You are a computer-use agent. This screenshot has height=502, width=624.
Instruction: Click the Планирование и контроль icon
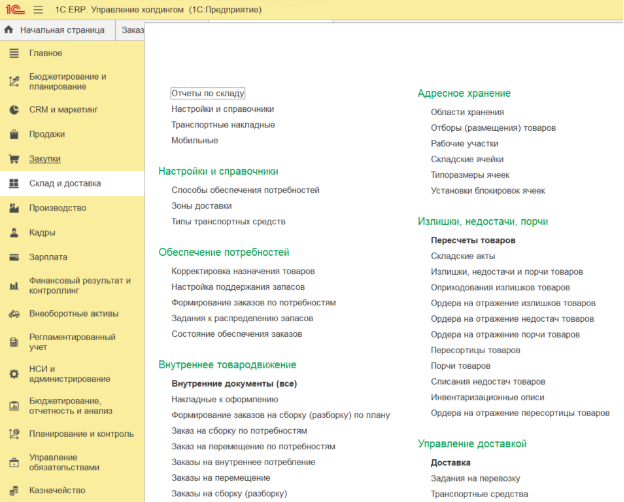[x=14, y=434]
